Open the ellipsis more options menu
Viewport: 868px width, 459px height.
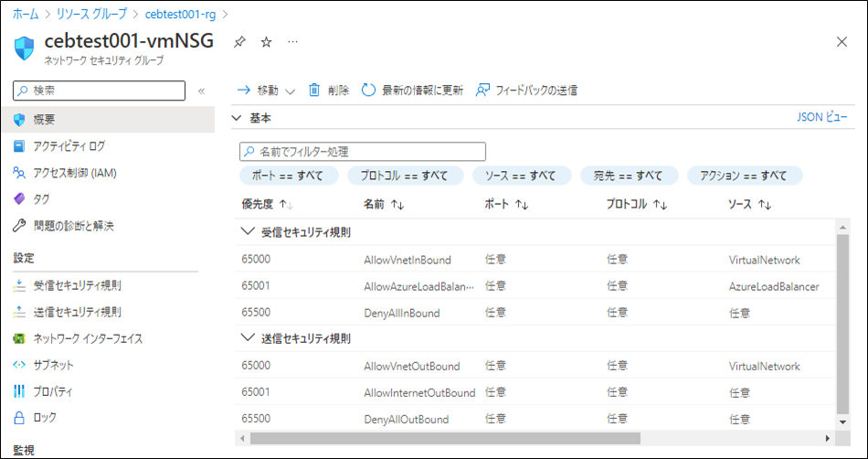[x=293, y=42]
